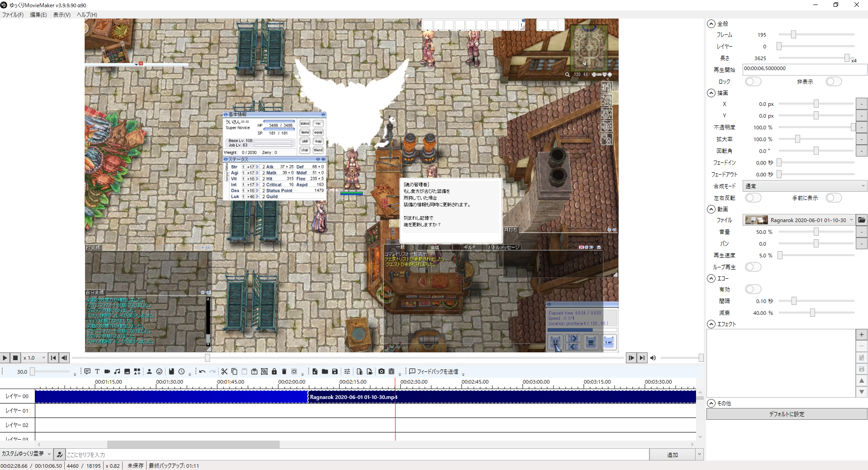868x470 pixels.
Task: Click the 不透明度 opacity animation button
Action: 862,127
